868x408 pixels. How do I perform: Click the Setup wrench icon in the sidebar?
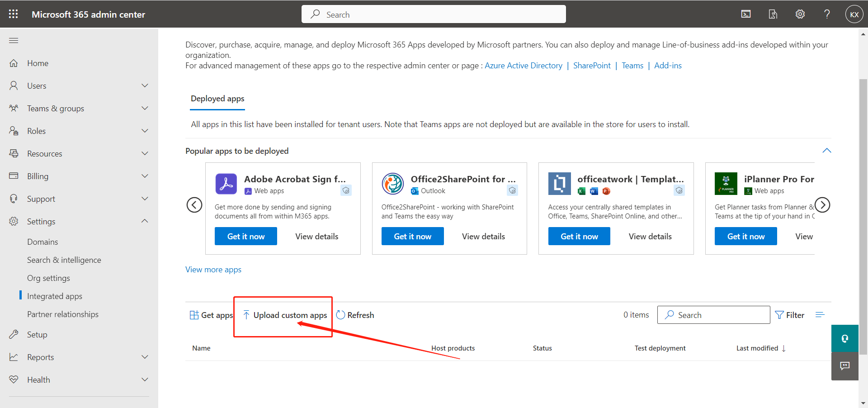14,334
